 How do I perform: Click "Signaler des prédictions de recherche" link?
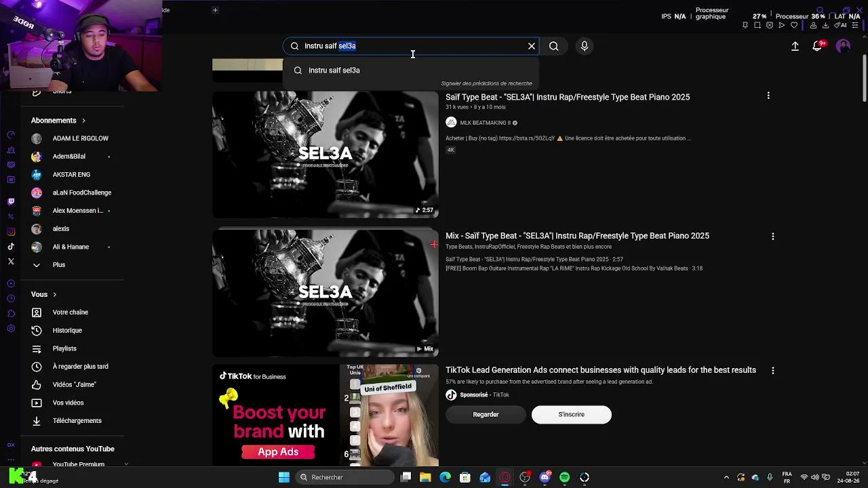486,83
